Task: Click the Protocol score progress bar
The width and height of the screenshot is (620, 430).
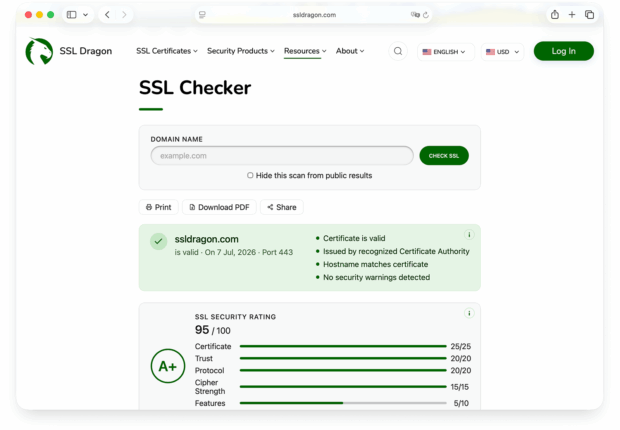Action: tap(343, 370)
